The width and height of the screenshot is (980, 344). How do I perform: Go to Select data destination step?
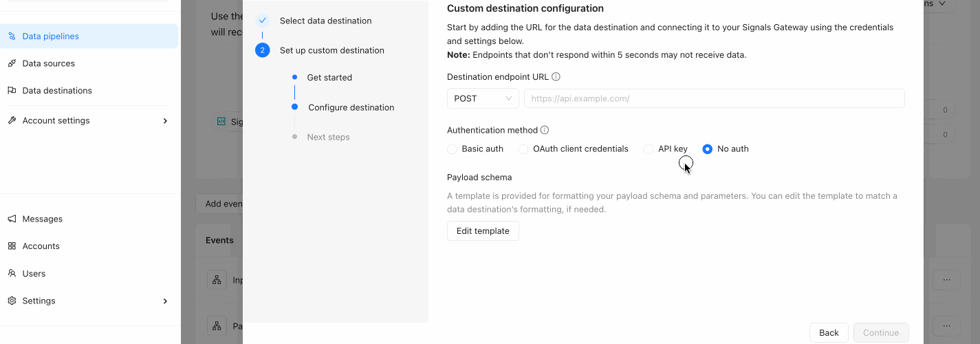tap(325, 21)
